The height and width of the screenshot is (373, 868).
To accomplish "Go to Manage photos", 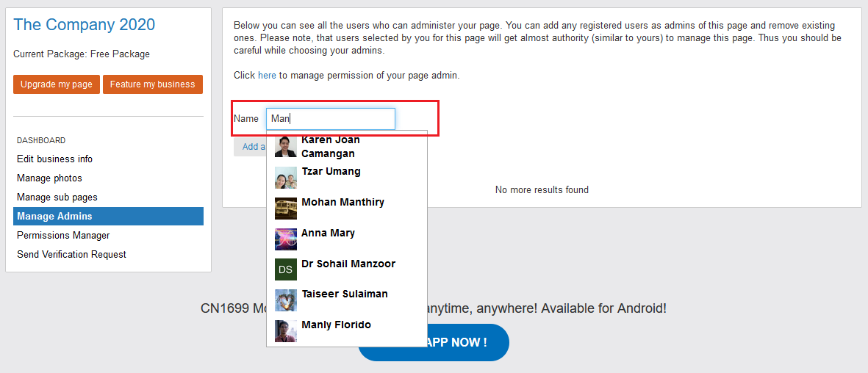I will [49, 178].
